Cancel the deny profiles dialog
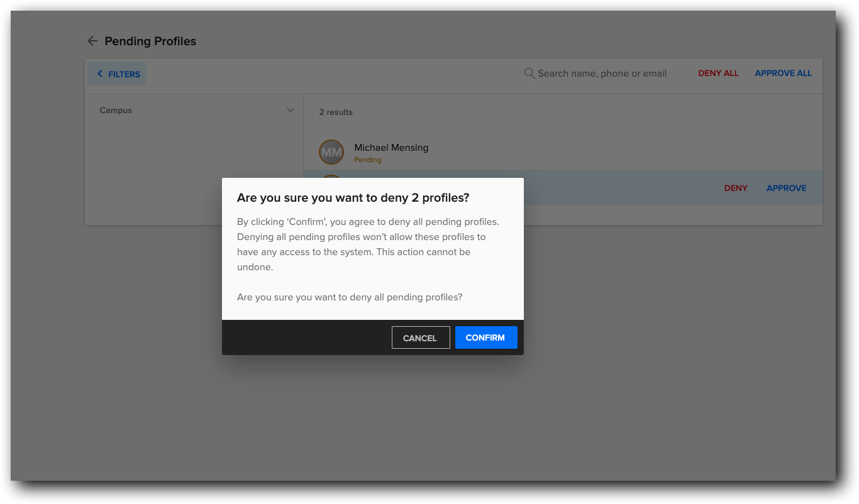The image size is (859, 504). (x=420, y=337)
